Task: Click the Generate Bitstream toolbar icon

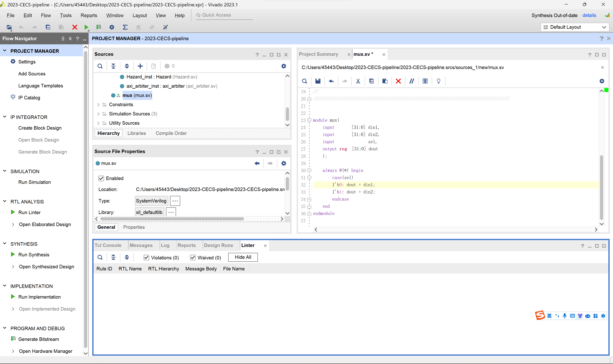Action: coord(99,27)
